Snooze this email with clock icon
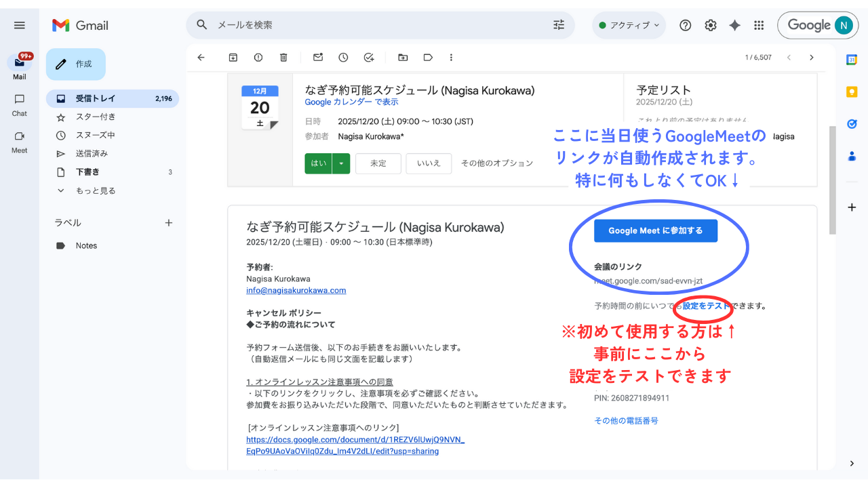Image resolution: width=868 pixels, height=488 pixels. [x=343, y=58]
